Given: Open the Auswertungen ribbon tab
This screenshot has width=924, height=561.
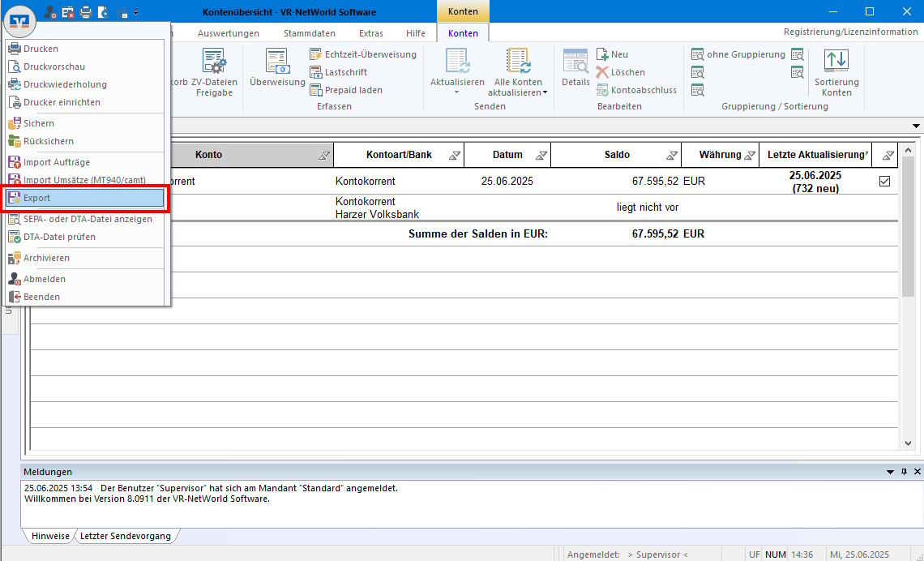Looking at the screenshot, I should [228, 33].
